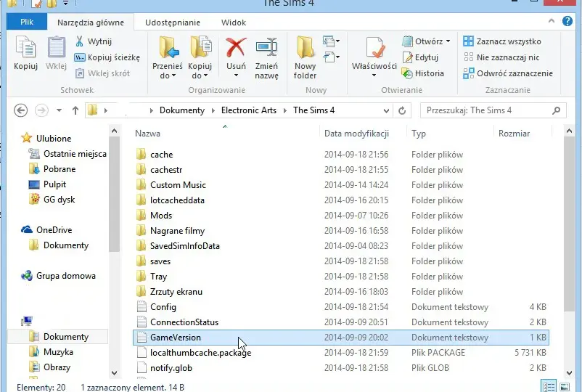Switch to details view icon in status bar
Screen dimensions: 582x392
(x=549, y=386)
